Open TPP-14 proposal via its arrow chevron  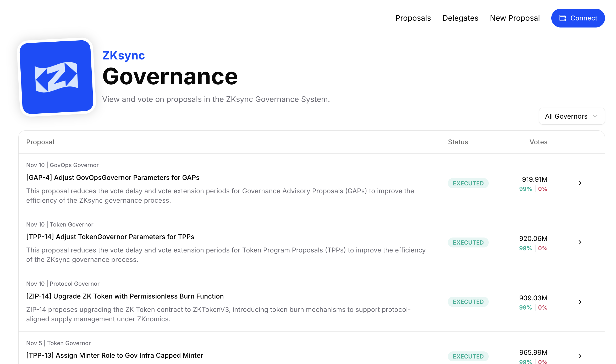580,242
